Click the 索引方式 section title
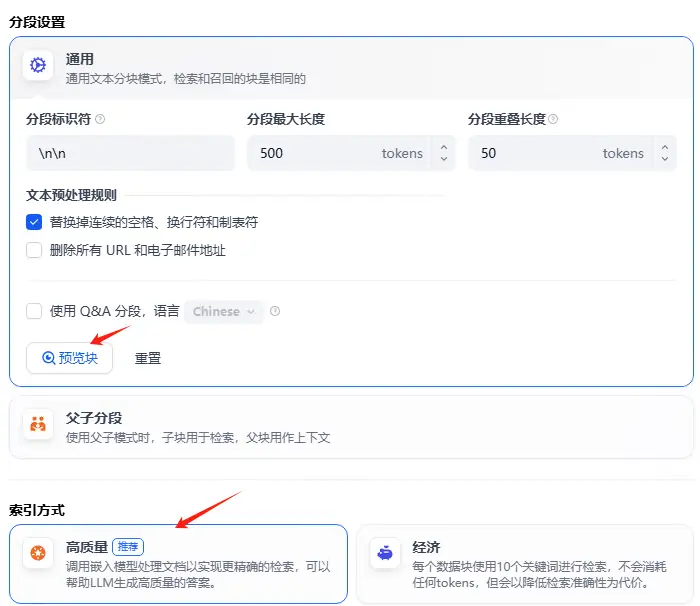The image size is (700, 606). pyautogui.click(x=37, y=510)
